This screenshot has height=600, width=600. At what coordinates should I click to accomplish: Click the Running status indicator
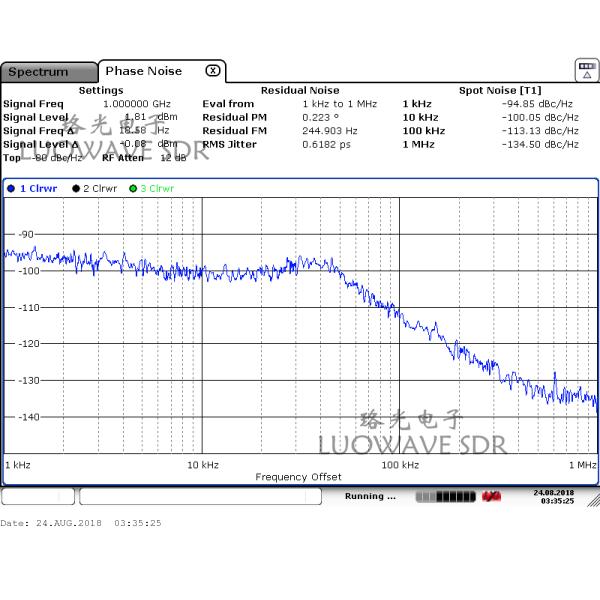tap(370, 496)
